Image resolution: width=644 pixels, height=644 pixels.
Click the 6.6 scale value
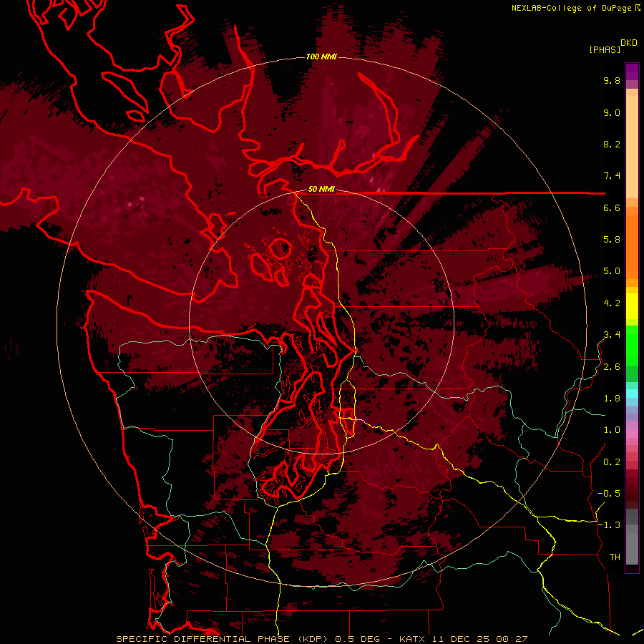pos(612,208)
